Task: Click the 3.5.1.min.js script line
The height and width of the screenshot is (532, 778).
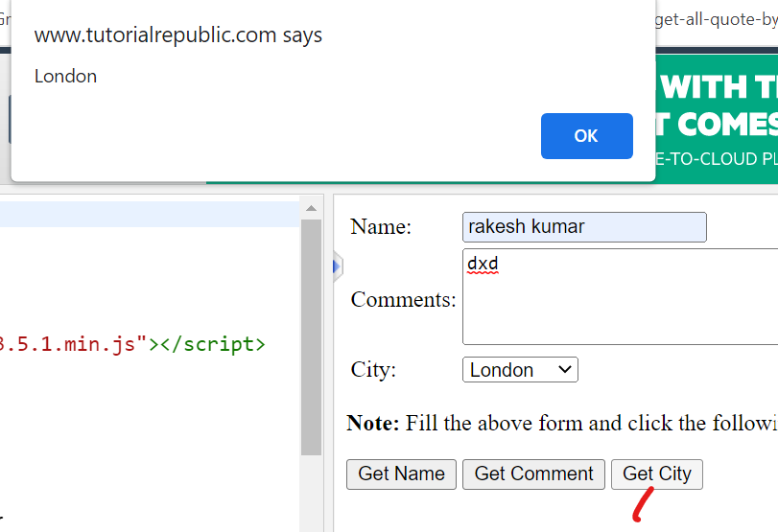Action: 132,344
